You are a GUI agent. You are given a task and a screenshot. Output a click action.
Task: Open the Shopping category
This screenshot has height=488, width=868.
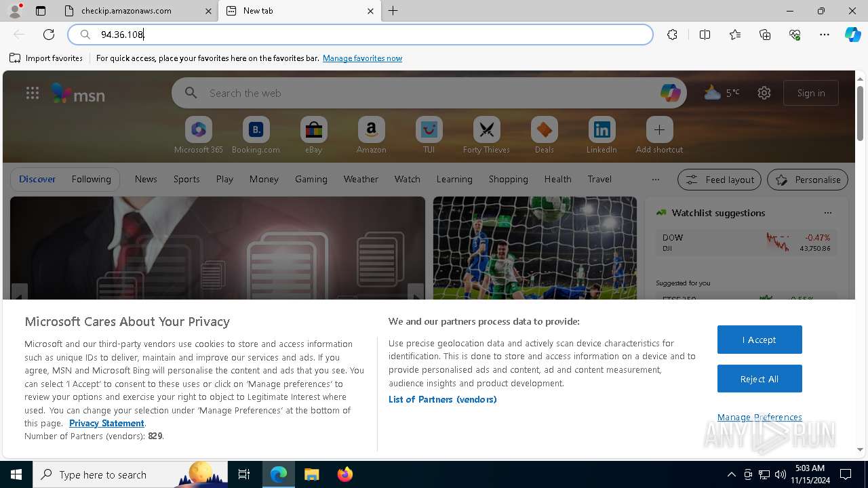click(508, 179)
